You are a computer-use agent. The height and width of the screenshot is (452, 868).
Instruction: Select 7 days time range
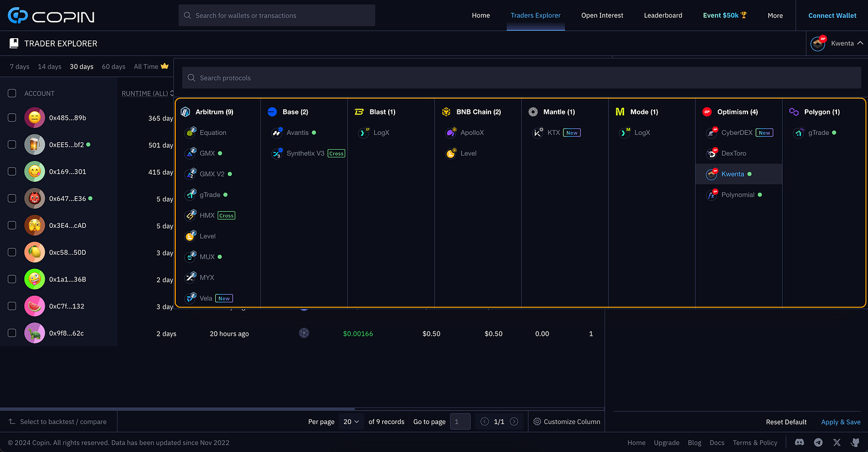[x=20, y=67]
